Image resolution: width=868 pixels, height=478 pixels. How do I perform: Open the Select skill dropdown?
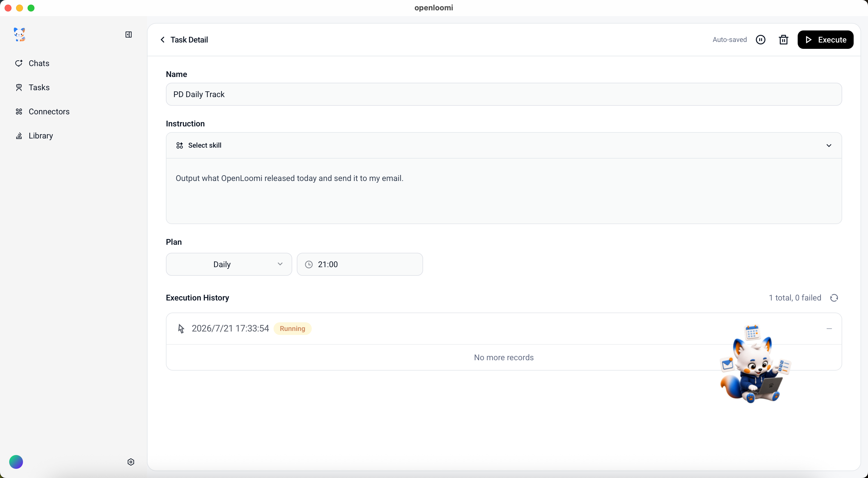point(504,145)
